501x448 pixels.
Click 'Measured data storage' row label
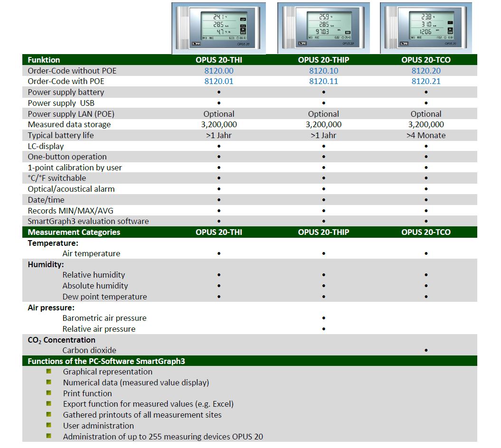point(69,124)
